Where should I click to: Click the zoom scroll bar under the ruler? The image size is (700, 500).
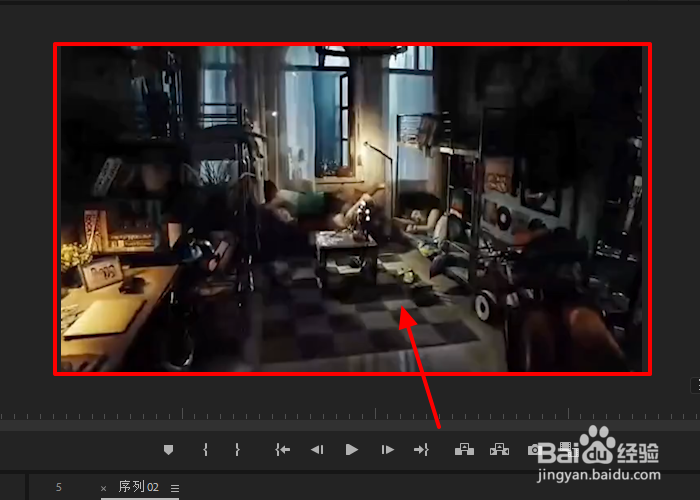(x=350, y=425)
